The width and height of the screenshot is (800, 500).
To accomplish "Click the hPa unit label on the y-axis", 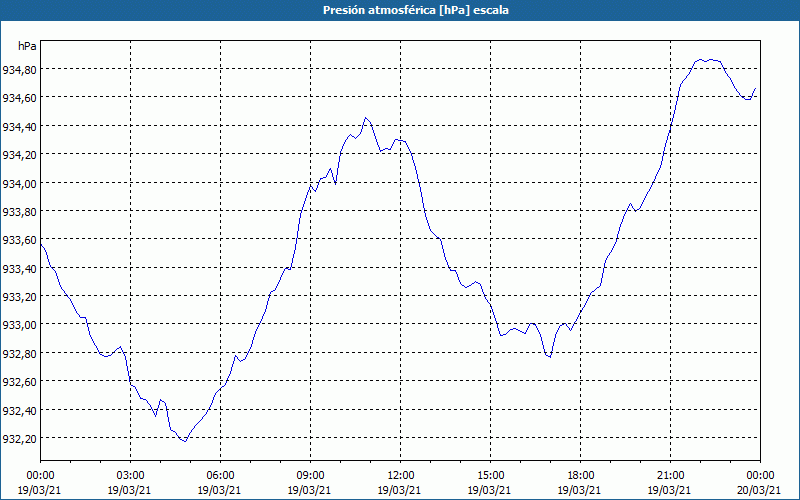I will [x=27, y=46].
